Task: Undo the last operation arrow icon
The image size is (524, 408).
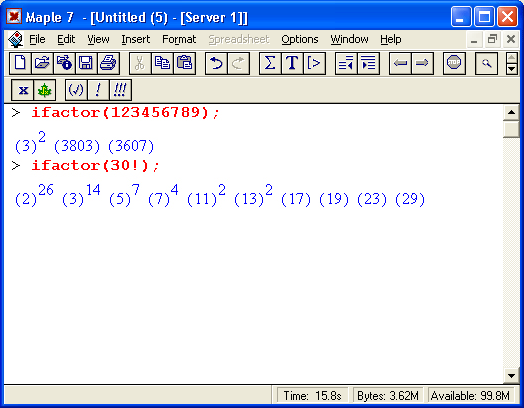Action: (x=216, y=63)
